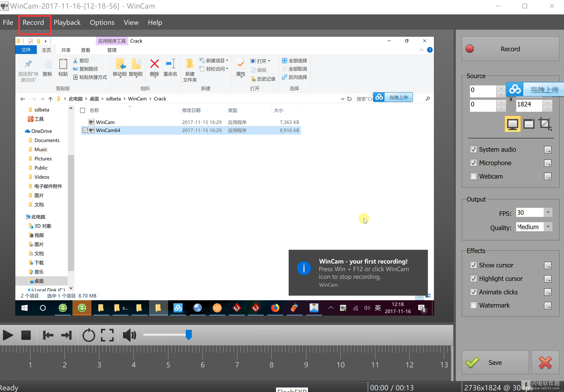Image resolution: width=564 pixels, height=392 pixels.
Task: Click New folder (新建文件夹) icon in Explorer
Action: click(x=190, y=71)
